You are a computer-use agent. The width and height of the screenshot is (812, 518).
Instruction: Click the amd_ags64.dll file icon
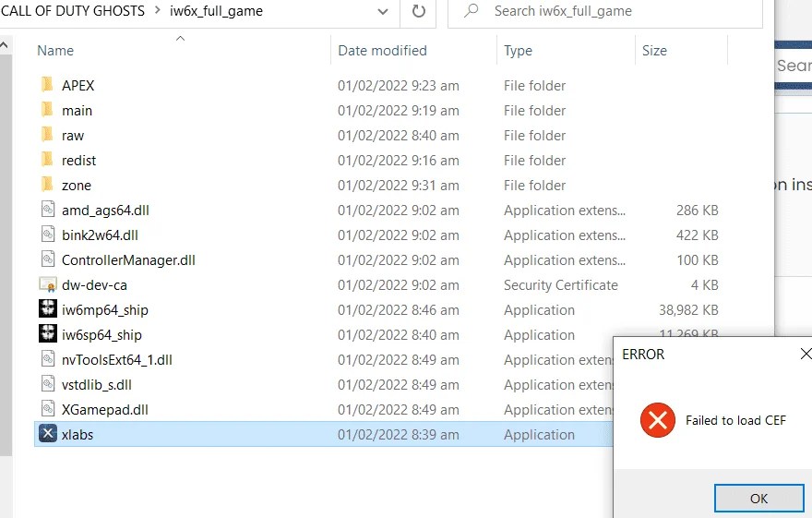coord(48,210)
